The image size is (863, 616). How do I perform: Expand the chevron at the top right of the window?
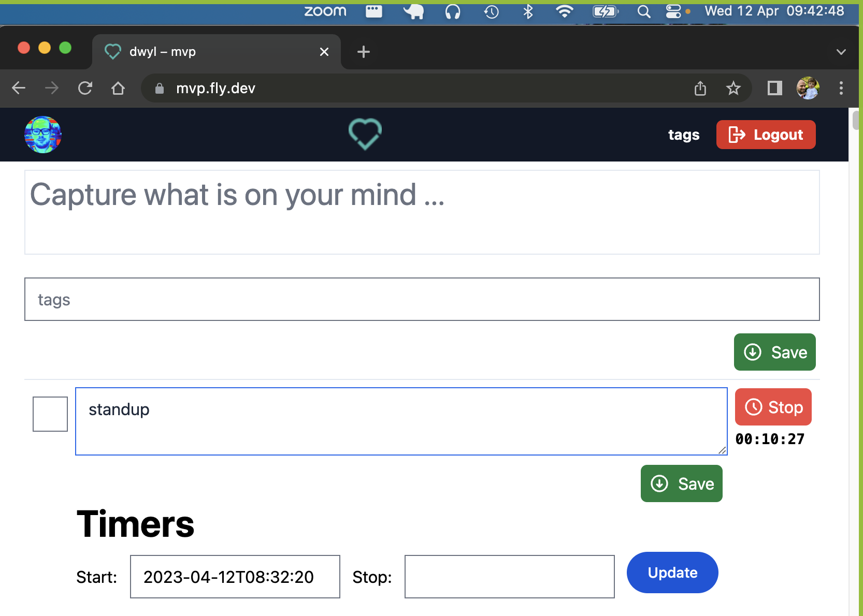pos(841,51)
